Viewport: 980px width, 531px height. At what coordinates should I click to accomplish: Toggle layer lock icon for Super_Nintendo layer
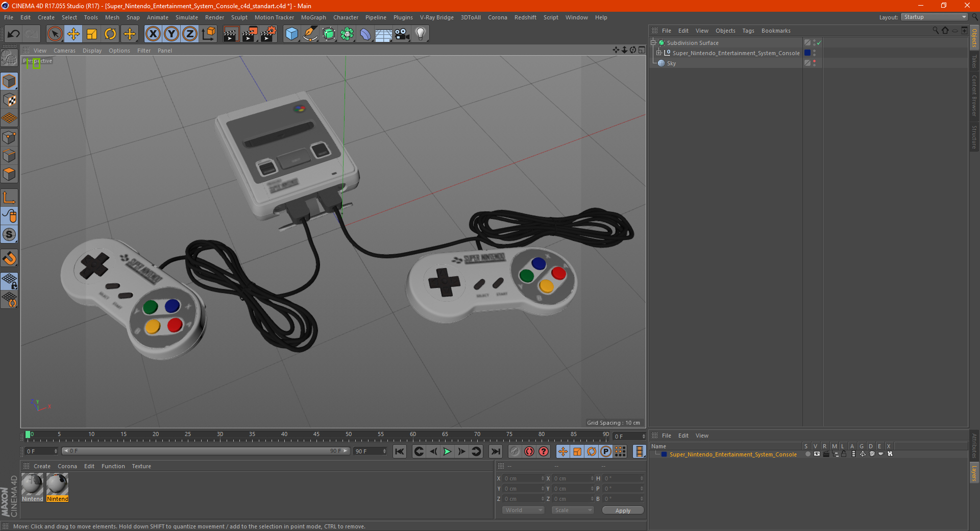click(x=844, y=454)
